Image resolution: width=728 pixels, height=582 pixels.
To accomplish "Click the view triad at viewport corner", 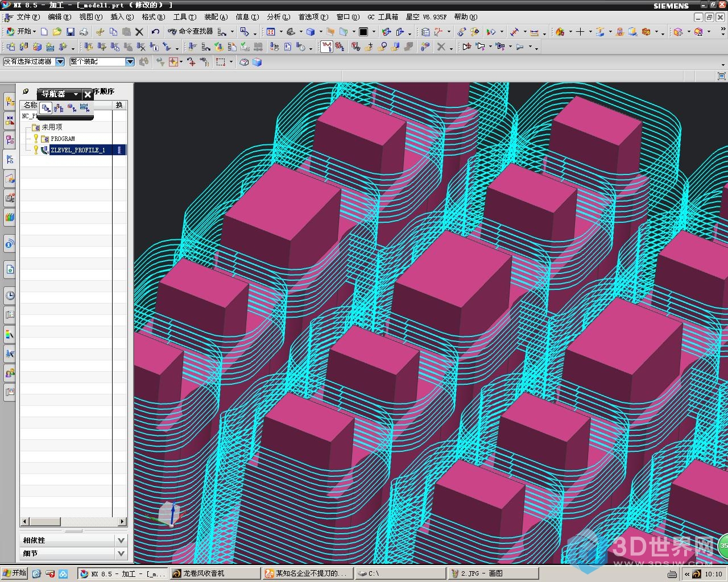I will click(169, 514).
